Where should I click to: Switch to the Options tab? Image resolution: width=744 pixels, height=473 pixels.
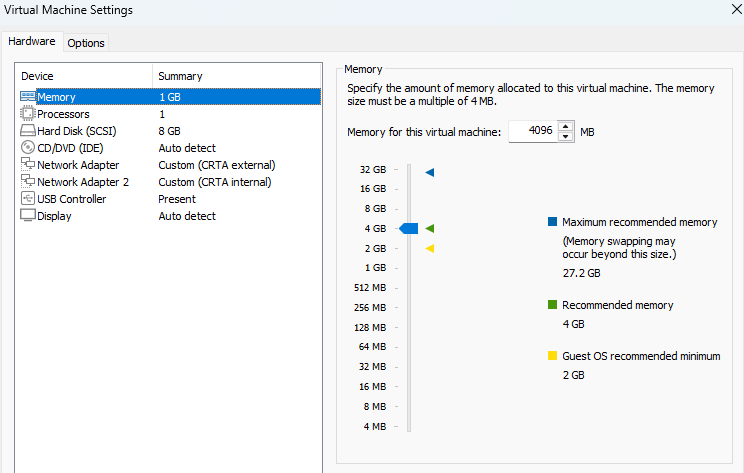pos(86,43)
